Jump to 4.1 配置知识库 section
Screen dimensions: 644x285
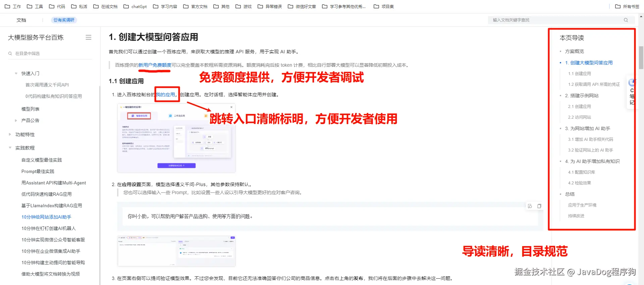pos(581,172)
